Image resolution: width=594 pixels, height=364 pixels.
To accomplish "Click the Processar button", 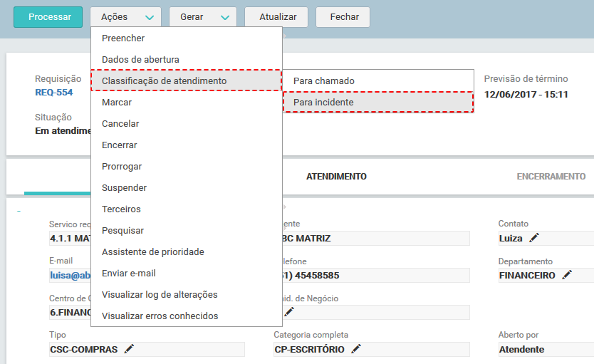I will tap(48, 17).
